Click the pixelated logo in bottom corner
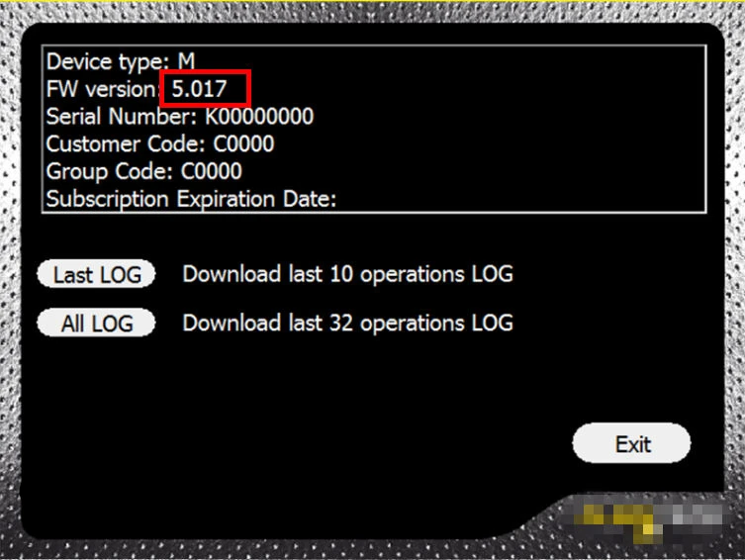The width and height of the screenshot is (745, 560). click(x=651, y=519)
